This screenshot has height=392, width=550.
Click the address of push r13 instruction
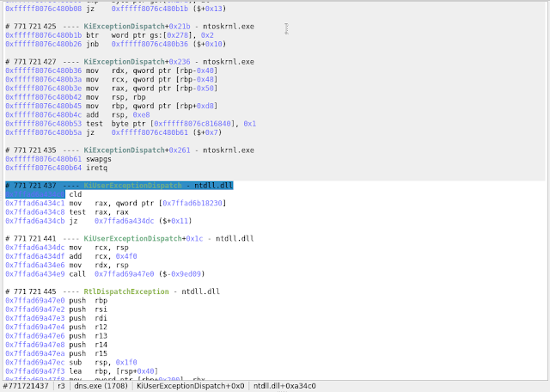[35, 336]
